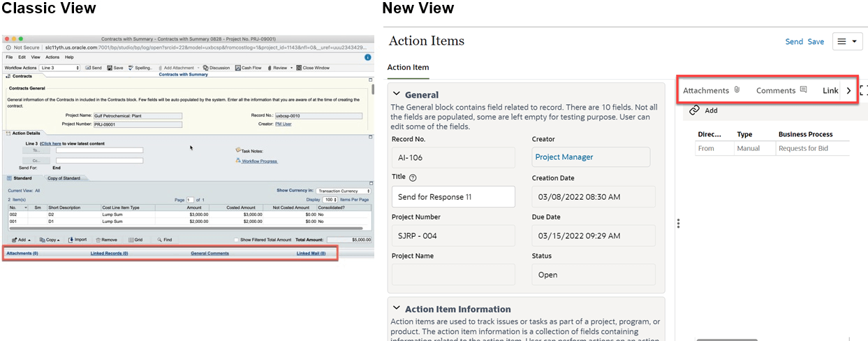Maximize the Action Details block using square icon
The height and width of the screenshot is (341, 868).
370,136
